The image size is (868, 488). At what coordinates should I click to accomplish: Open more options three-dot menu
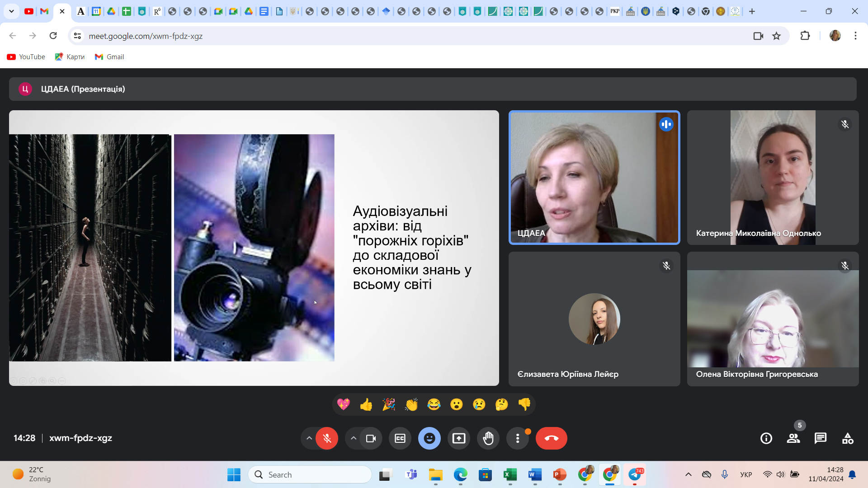pyautogui.click(x=518, y=438)
